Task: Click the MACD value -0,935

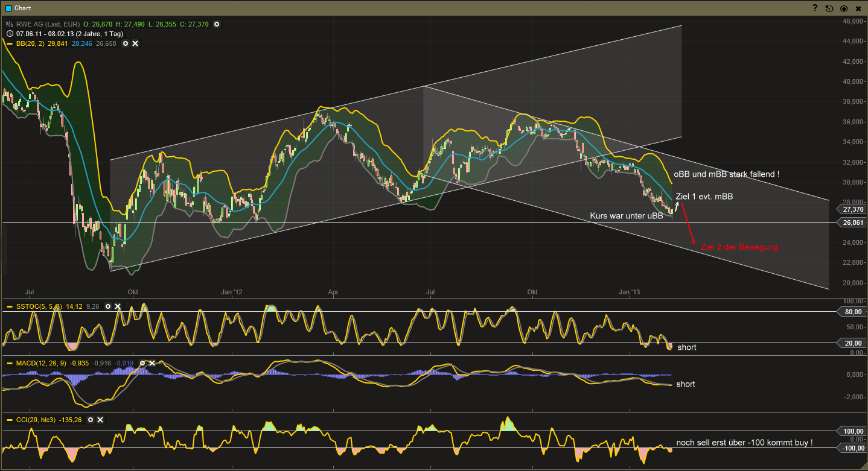Action: [x=80, y=363]
